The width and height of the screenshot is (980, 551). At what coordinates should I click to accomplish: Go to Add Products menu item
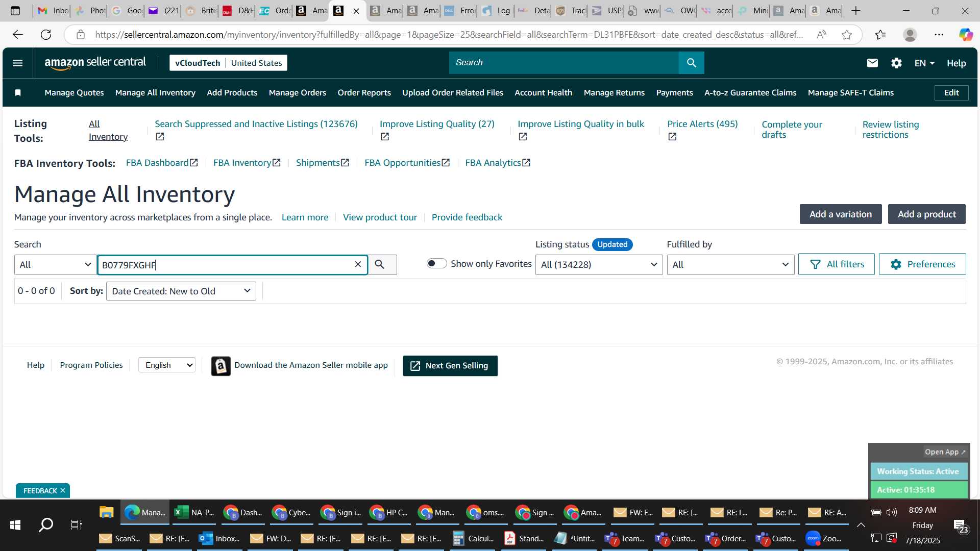click(x=232, y=93)
